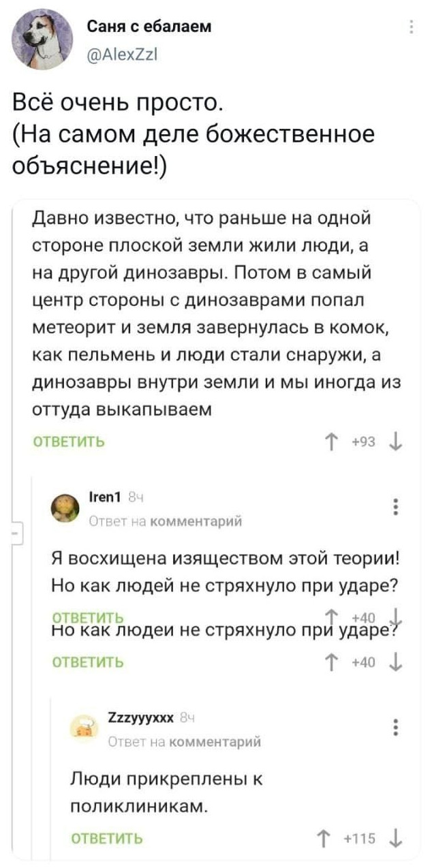432x868 pixels.
Task: Collapse the reply thread with the minus toggle
Action: 18,531
